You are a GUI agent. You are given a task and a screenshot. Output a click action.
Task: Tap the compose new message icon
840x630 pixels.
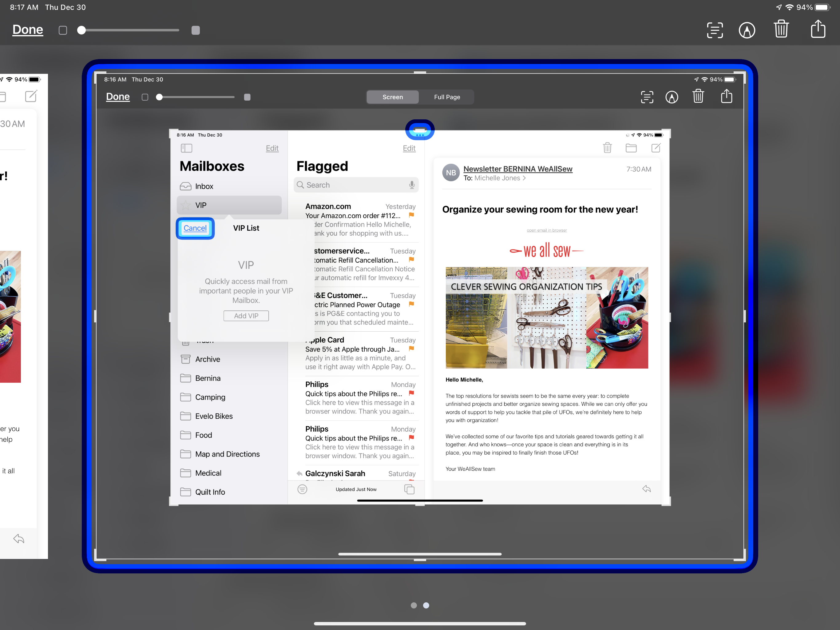pyautogui.click(x=656, y=148)
